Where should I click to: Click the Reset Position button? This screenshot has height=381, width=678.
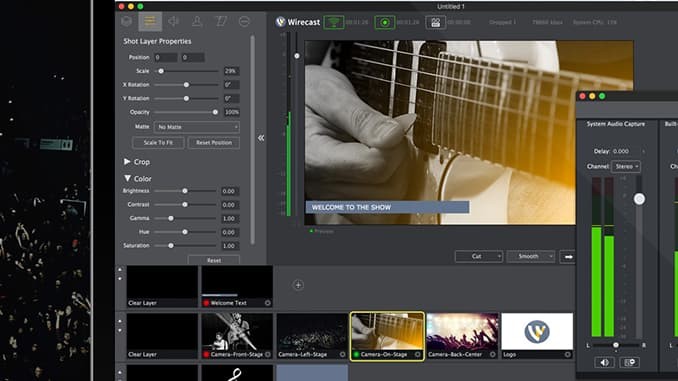pyautogui.click(x=214, y=143)
